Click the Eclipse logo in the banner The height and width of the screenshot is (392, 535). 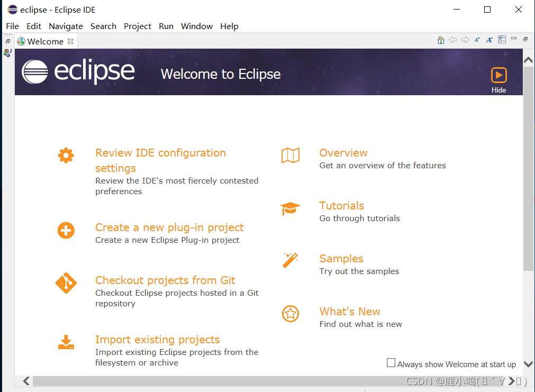pyautogui.click(x=78, y=71)
